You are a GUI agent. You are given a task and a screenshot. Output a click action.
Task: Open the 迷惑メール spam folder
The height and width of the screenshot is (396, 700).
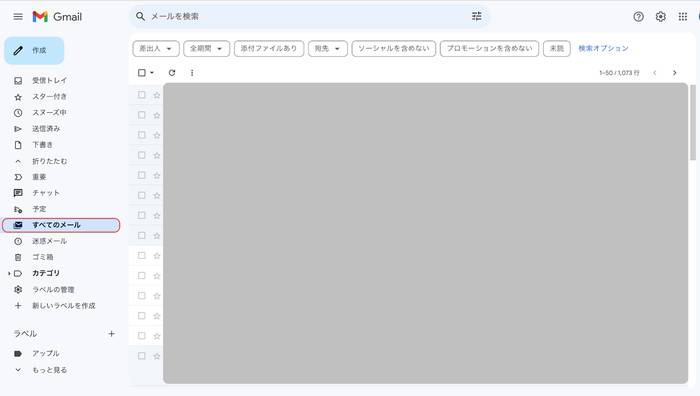pyautogui.click(x=49, y=241)
